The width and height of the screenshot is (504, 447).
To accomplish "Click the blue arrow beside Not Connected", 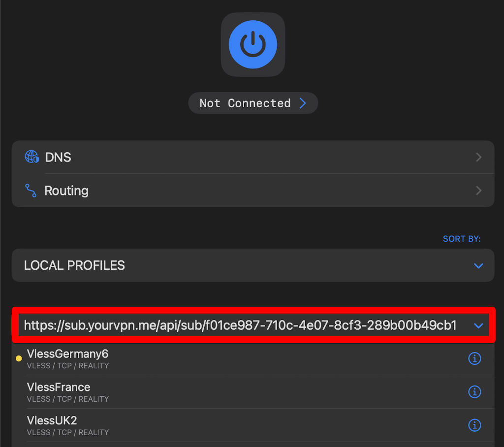I will tap(303, 103).
